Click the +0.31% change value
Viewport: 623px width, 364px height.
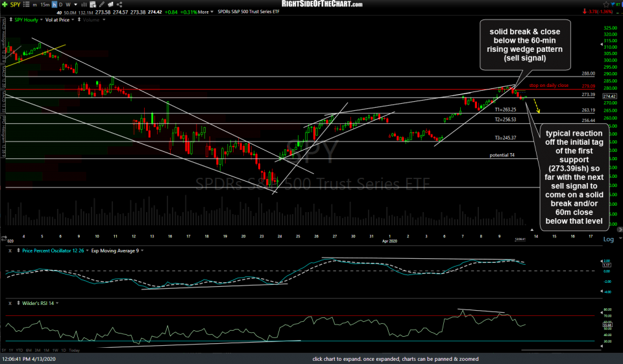click(189, 12)
